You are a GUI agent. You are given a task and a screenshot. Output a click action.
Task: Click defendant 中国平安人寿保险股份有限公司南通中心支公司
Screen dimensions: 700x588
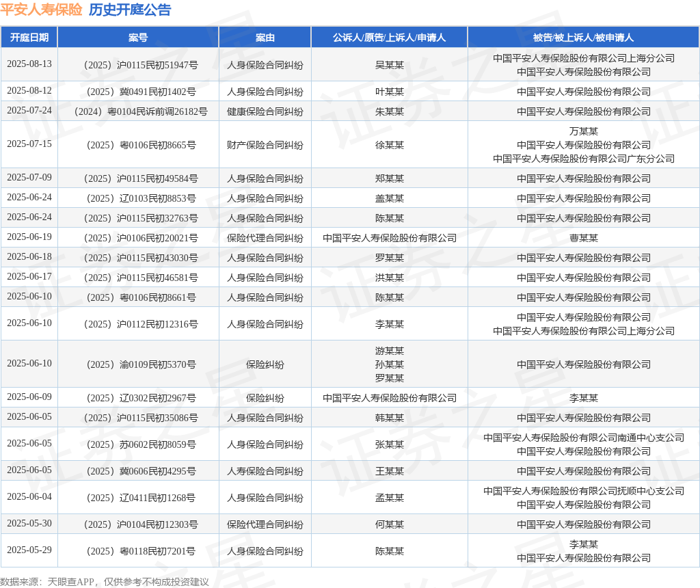584,438
